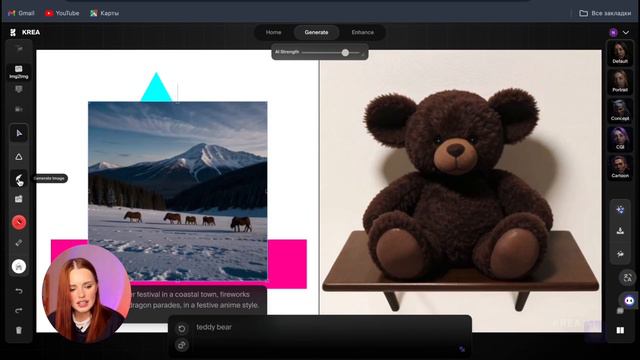Choose the Concept style preset
Viewport: 640px width, 360px height.
click(x=620, y=110)
